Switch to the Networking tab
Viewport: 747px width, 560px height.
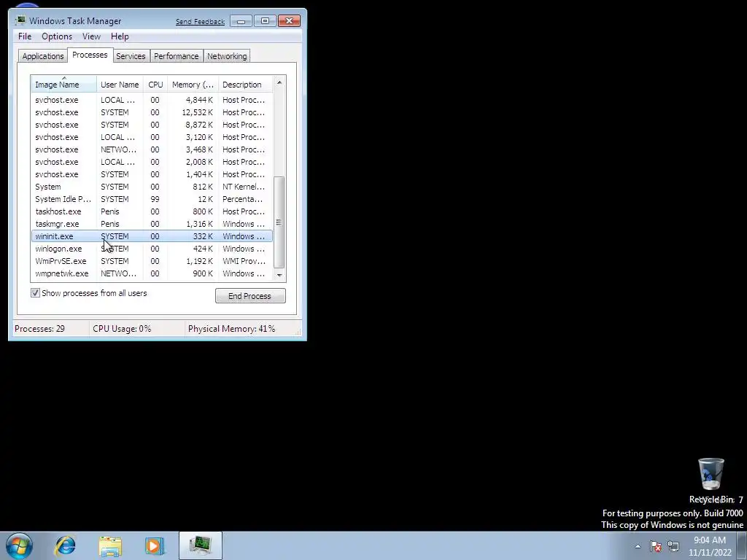(x=227, y=55)
